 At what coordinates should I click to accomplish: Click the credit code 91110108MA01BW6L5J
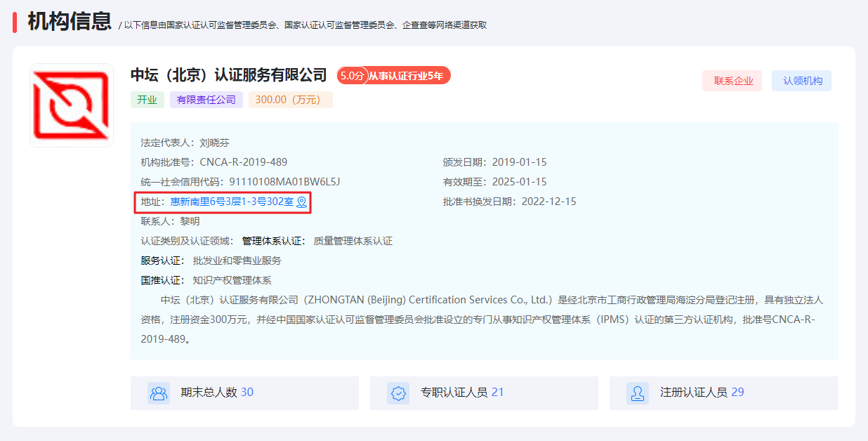pos(284,182)
